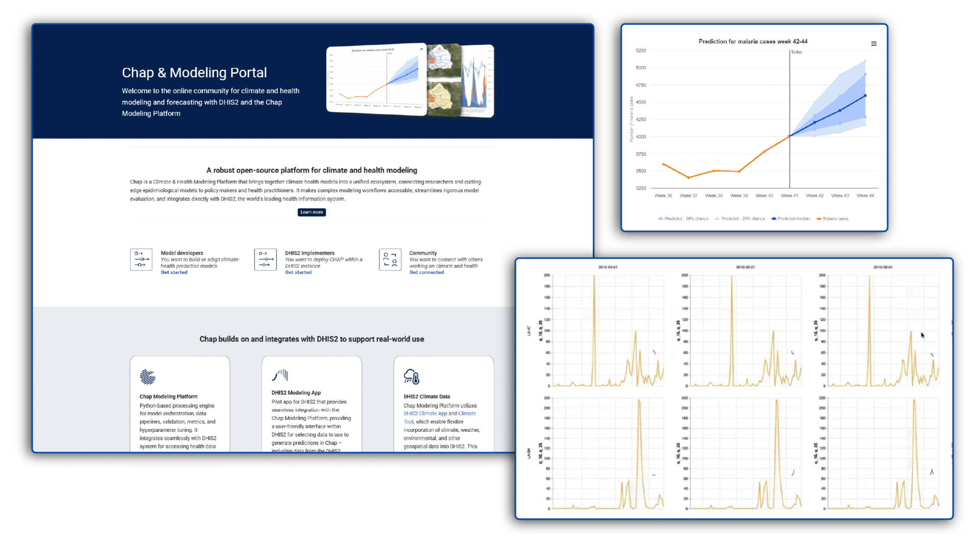Click the 'Week 36' axis label
Image resolution: width=980 pixels, height=546 pixels.
(x=663, y=196)
